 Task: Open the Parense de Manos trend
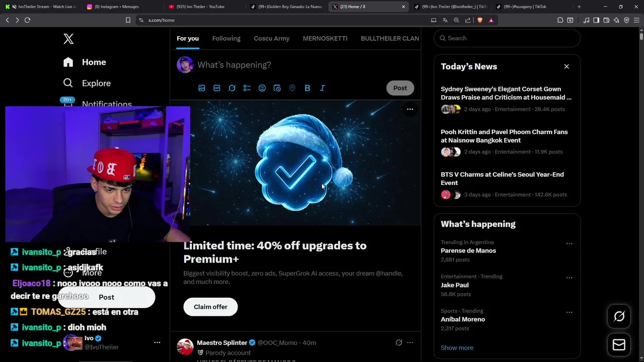click(x=468, y=250)
